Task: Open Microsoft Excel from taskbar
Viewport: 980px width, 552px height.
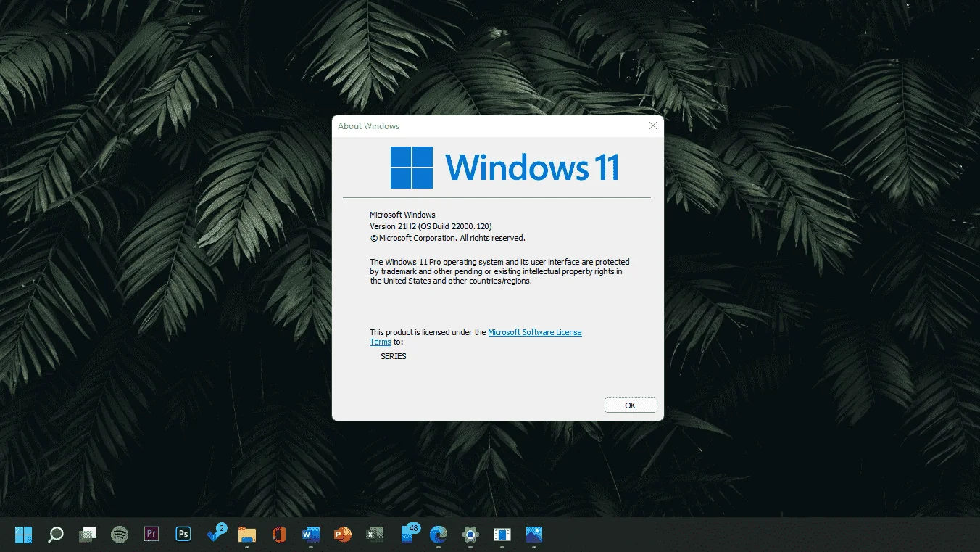Action: [x=375, y=535]
